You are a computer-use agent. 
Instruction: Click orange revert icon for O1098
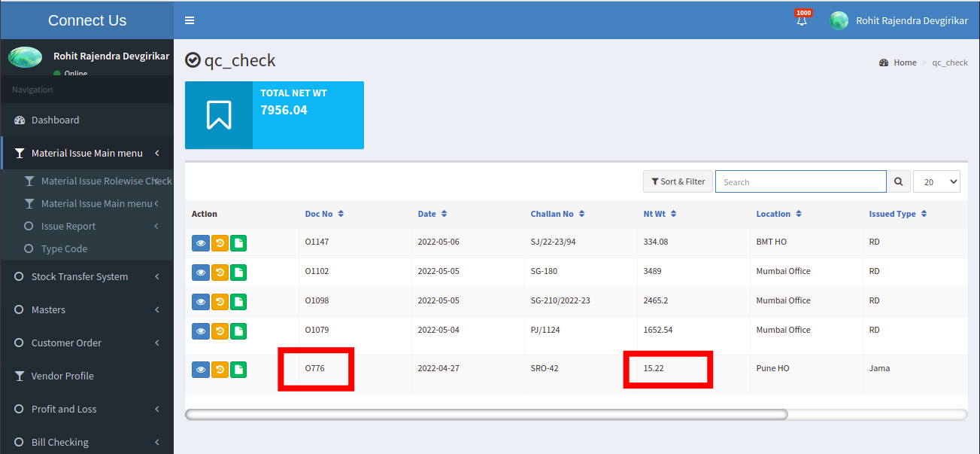[220, 301]
